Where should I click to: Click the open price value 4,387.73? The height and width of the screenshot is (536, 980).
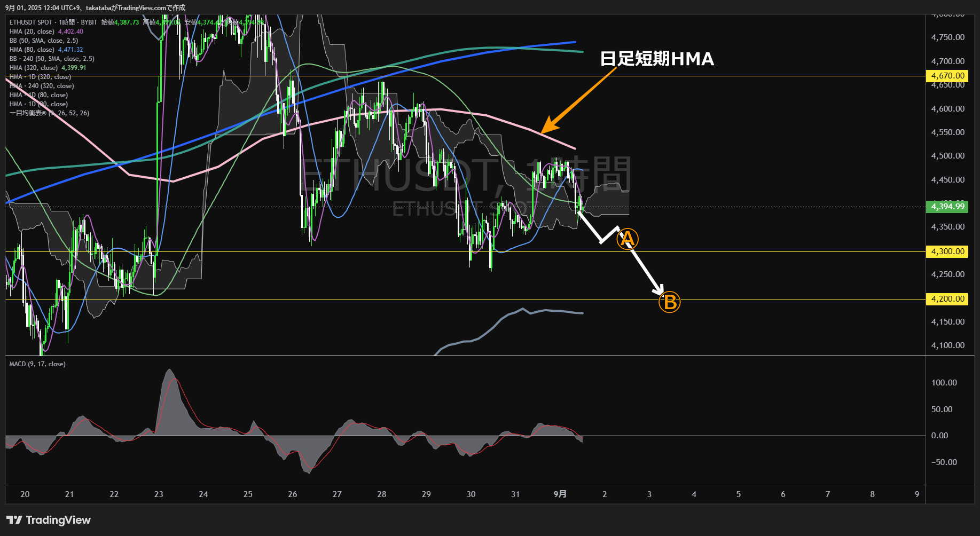coord(127,22)
